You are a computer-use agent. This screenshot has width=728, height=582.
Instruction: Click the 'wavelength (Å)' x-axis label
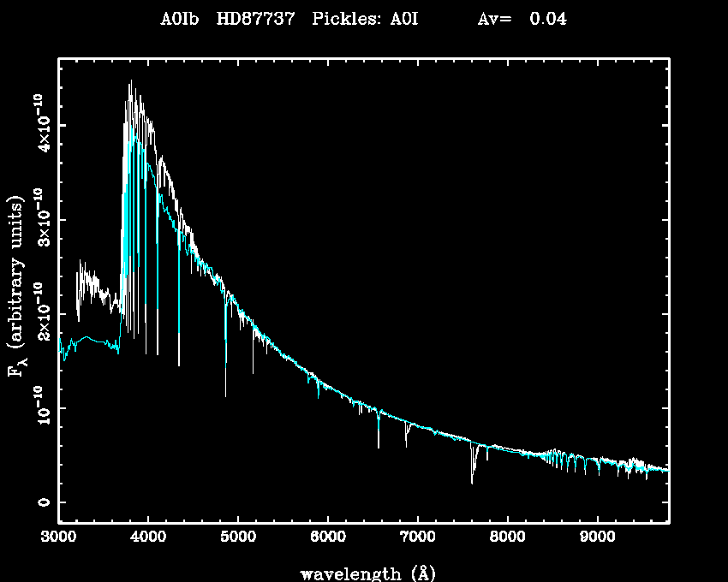click(x=361, y=573)
